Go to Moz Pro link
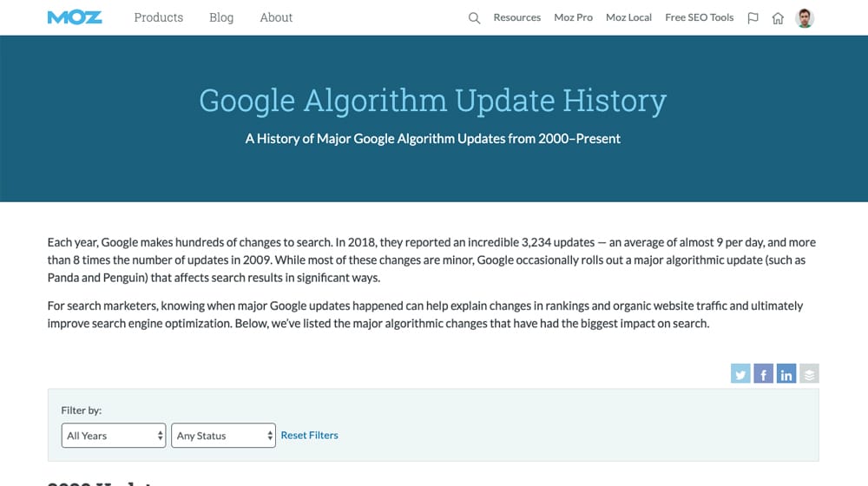868x486 pixels. [573, 17]
